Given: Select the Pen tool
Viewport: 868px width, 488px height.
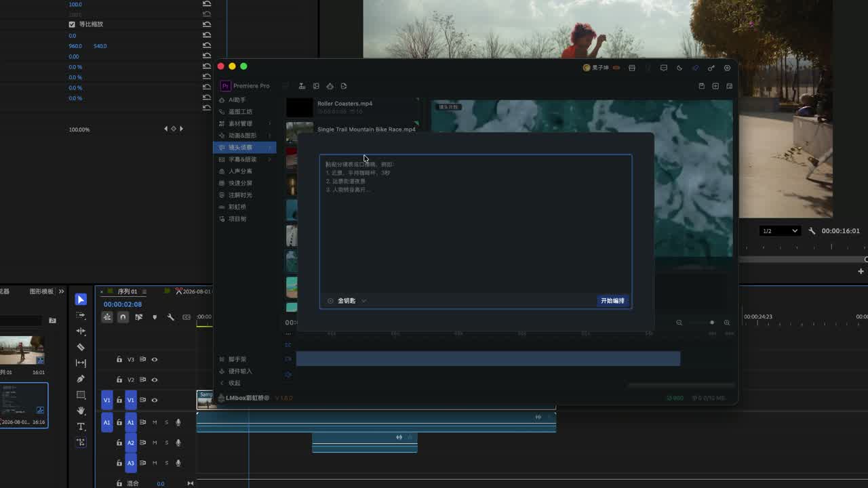Looking at the screenshot, I should [x=81, y=379].
